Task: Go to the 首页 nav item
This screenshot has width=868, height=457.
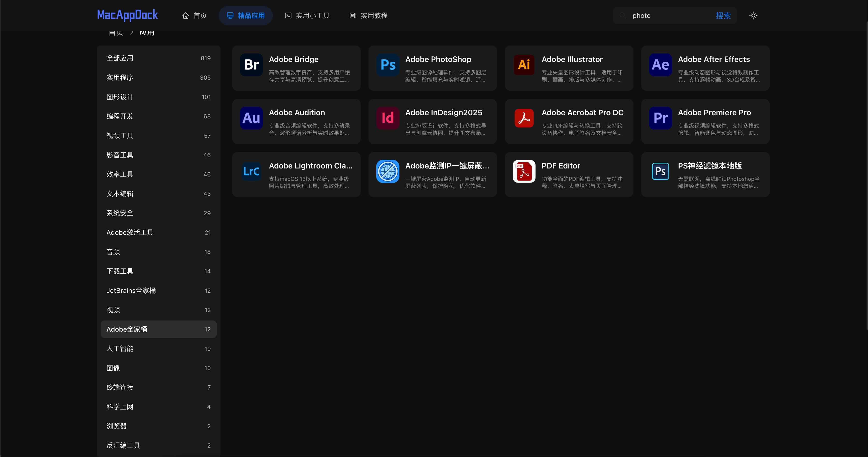Action: point(194,15)
